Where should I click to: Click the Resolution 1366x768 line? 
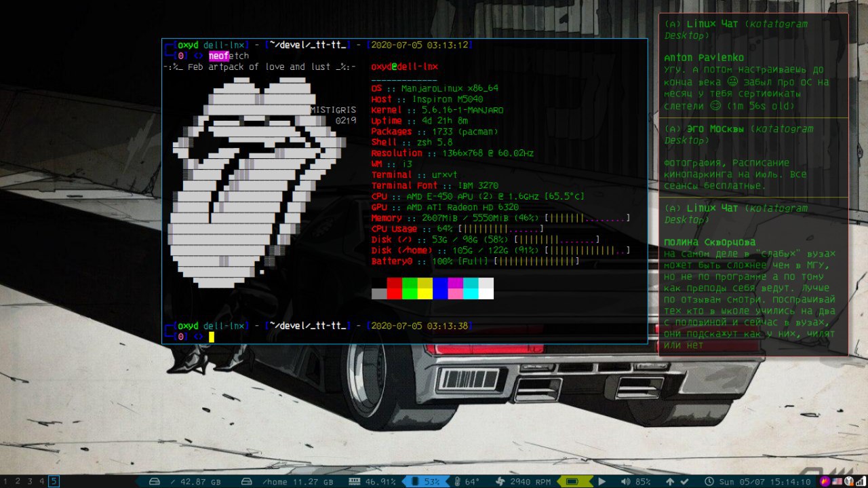coord(453,153)
